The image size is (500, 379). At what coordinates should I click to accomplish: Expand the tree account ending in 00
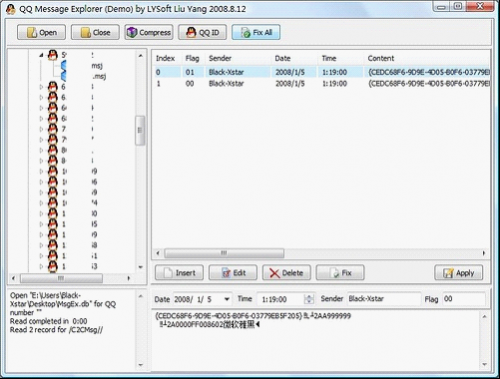[41, 214]
